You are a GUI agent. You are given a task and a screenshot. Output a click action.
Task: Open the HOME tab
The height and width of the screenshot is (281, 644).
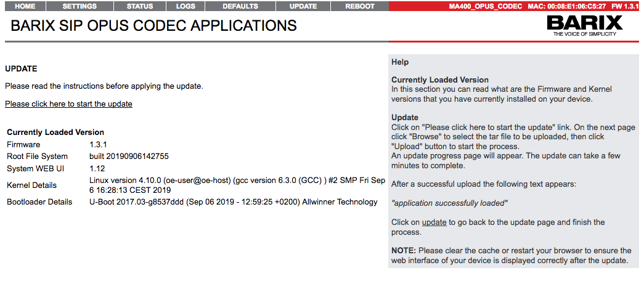tap(25, 6)
